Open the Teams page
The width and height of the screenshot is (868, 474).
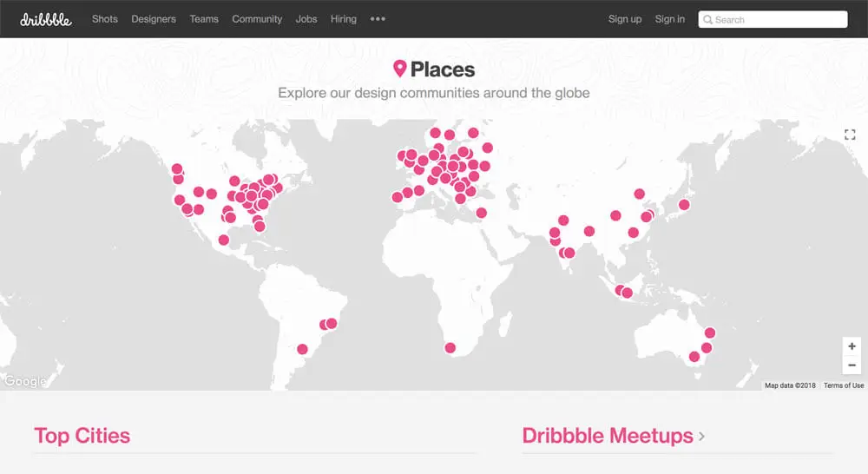point(204,19)
